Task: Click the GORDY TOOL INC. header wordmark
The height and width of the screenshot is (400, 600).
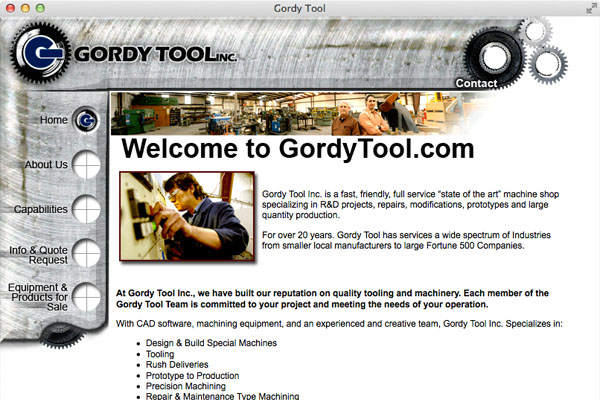Action: [155, 54]
